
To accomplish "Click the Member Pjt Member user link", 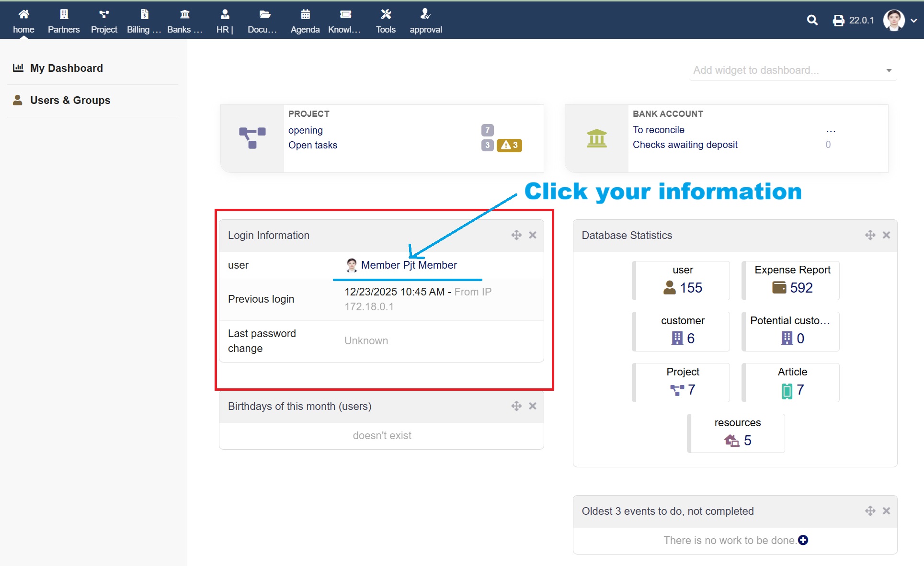I will click(x=409, y=265).
